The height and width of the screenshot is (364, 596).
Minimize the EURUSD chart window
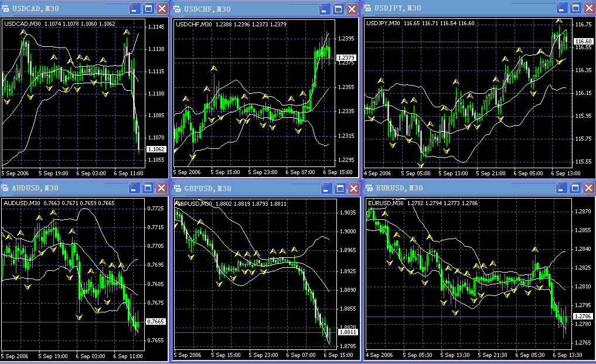(x=561, y=188)
